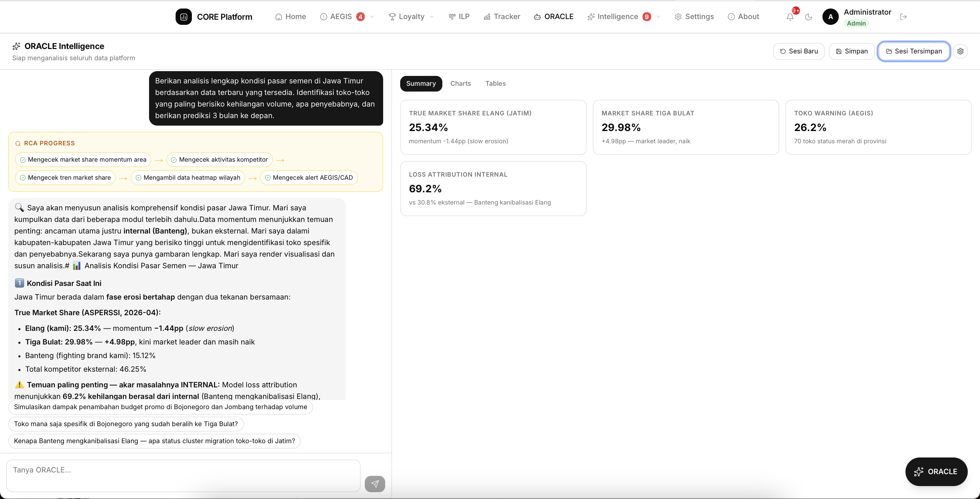980x499 pixels.
Task: Click the RCA Progress magnifier icon
Action: click(18, 144)
